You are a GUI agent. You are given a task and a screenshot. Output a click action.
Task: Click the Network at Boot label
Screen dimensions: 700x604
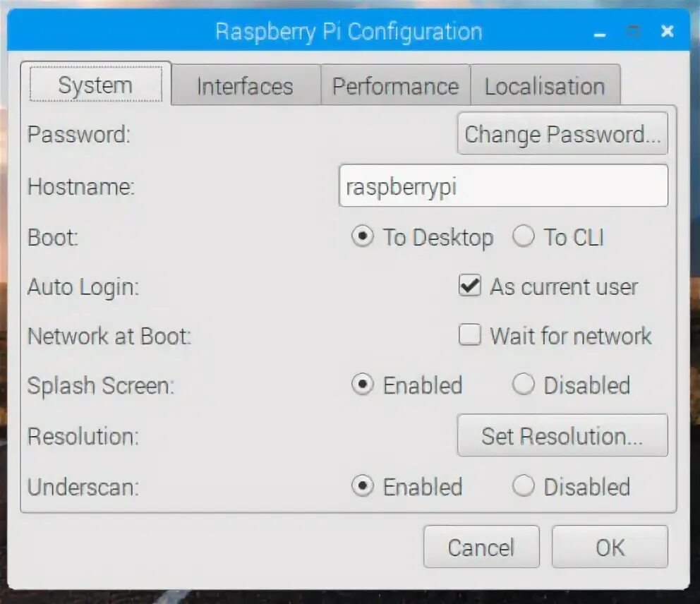[x=109, y=336]
